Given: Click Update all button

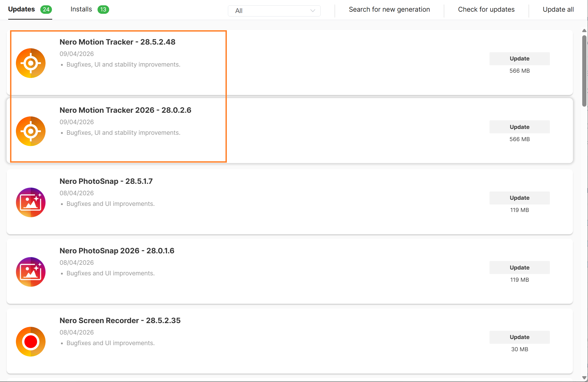Looking at the screenshot, I should tap(558, 10).
